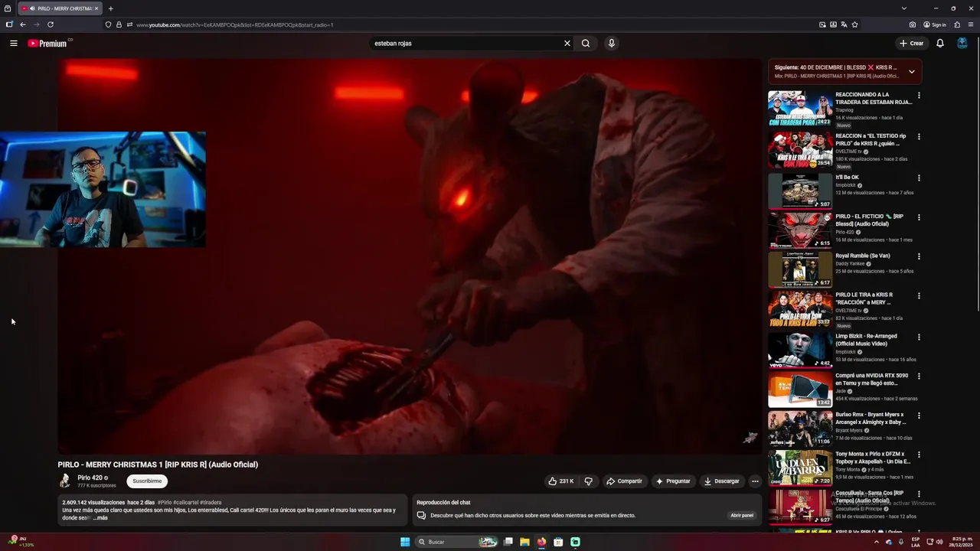The width and height of the screenshot is (980, 551).
Task: Expand the mix playlist chevron
Action: point(911,72)
